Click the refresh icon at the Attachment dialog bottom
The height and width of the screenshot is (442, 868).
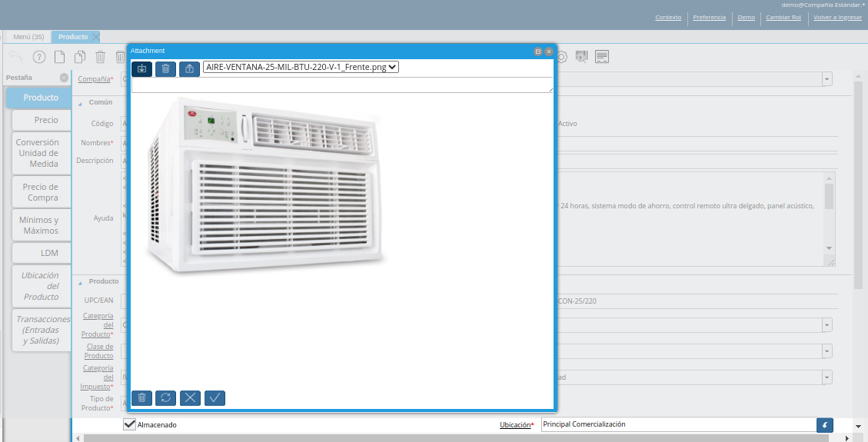(165, 397)
